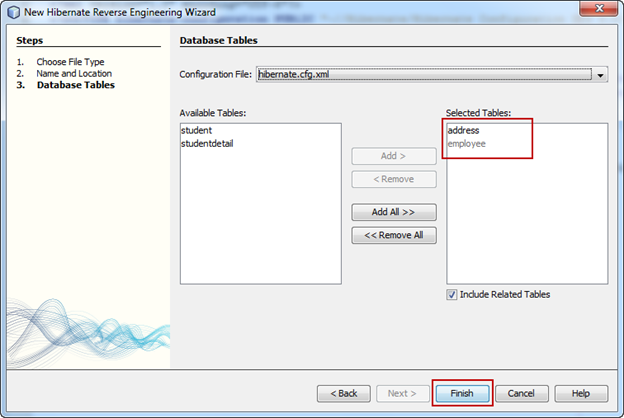Click the < Remove button

tap(394, 179)
